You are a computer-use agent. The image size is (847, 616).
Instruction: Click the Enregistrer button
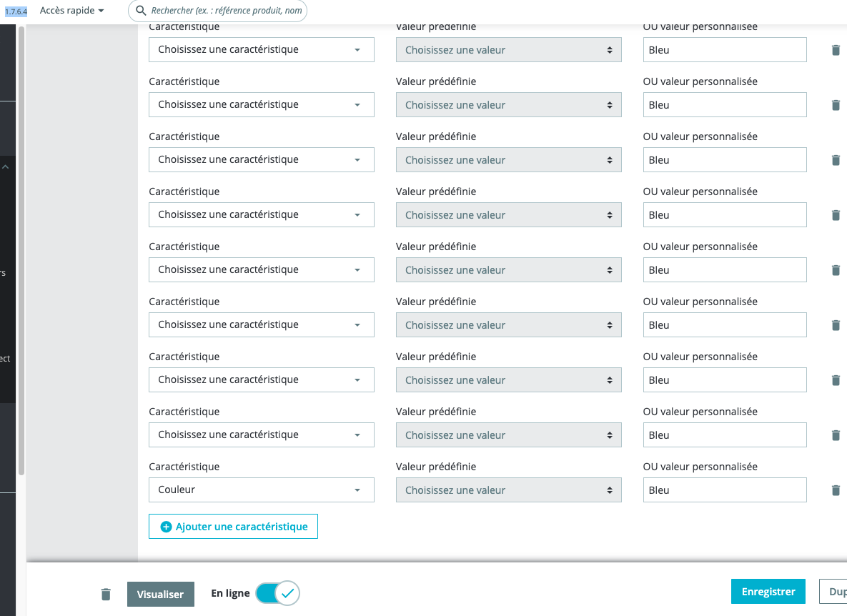[x=768, y=592]
